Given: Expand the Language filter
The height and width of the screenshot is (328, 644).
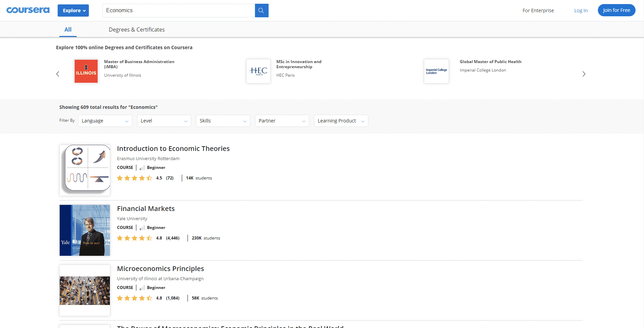Looking at the screenshot, I should [105, 121].
